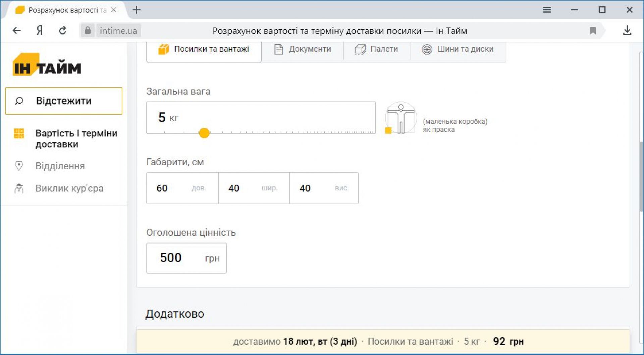Select the Посилки та вантажі tab

tap(204, 49)
